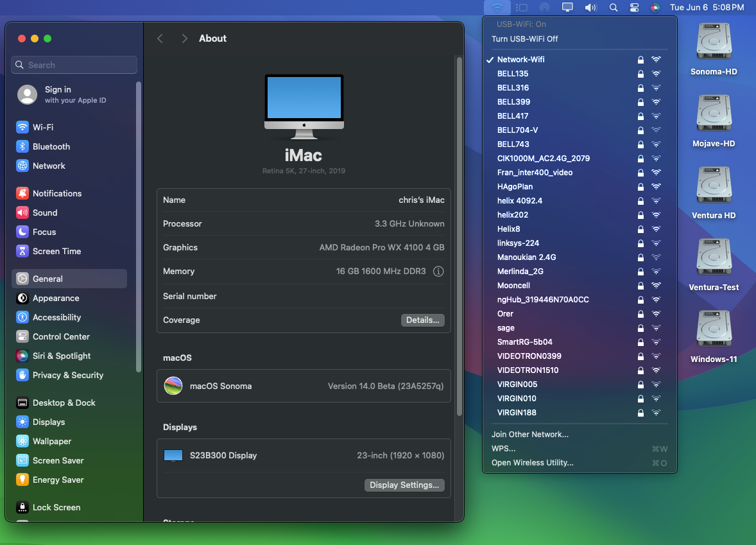Select Open Wireless Utility... menu entry
Screen dimensions: 756x545
tap(532, 463)
